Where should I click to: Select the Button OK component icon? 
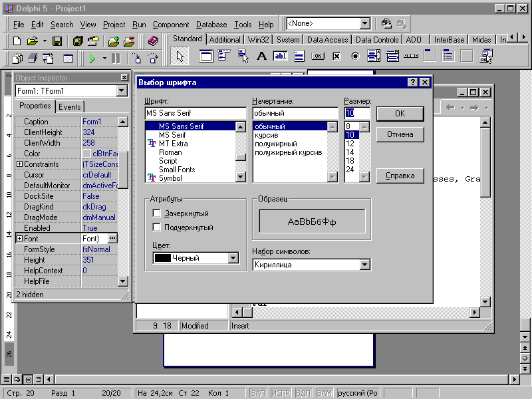click(x=318, y=56)
